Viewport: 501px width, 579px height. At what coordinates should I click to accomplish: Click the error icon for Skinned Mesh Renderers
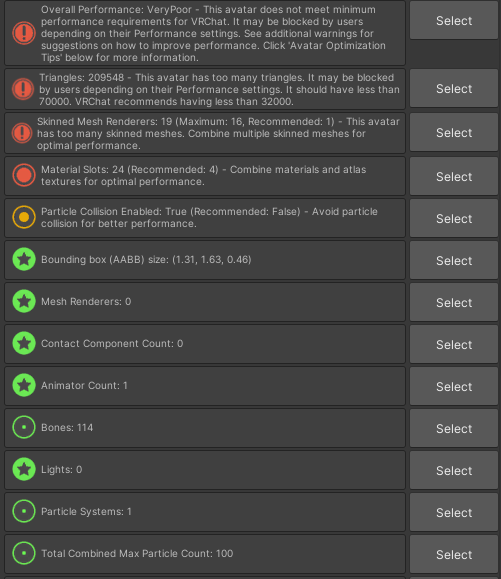point(22,133)
